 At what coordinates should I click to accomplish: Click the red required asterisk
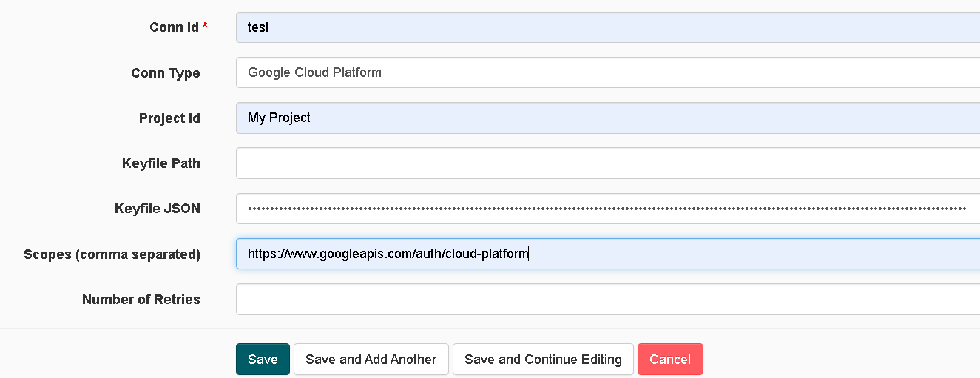205,27
